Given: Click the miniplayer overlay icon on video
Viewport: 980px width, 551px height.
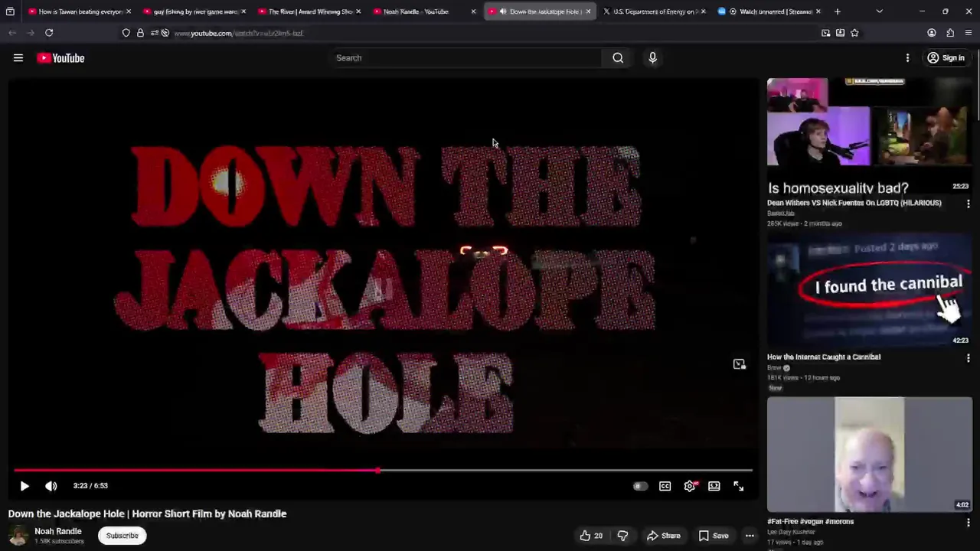Looking at the screenshot, I should tap(740, 364).
